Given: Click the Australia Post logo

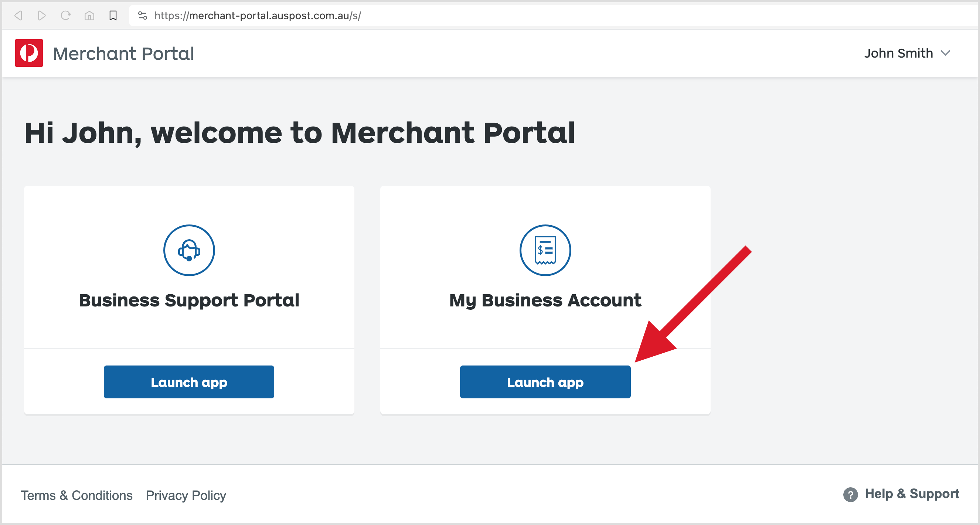Looking at the screenshot, I should (x=29, y=53).
